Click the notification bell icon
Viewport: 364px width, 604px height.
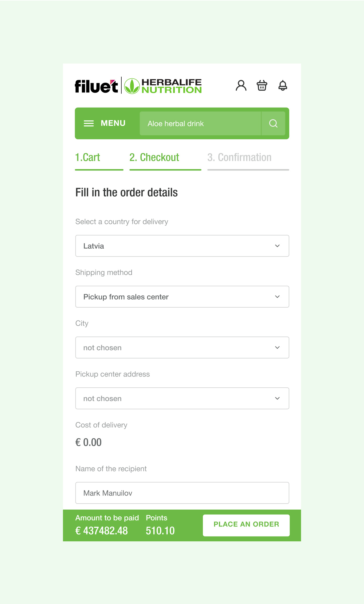[283, 86]
